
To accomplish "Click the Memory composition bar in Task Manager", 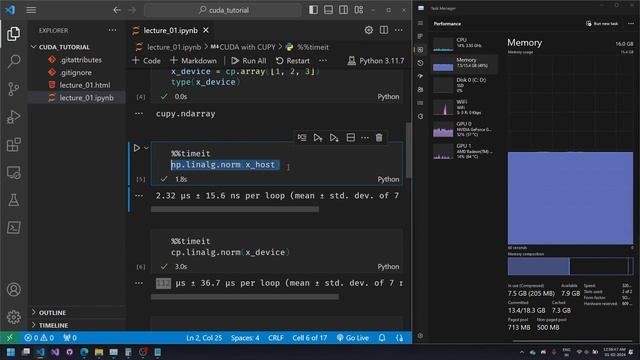I will point(570,267).
